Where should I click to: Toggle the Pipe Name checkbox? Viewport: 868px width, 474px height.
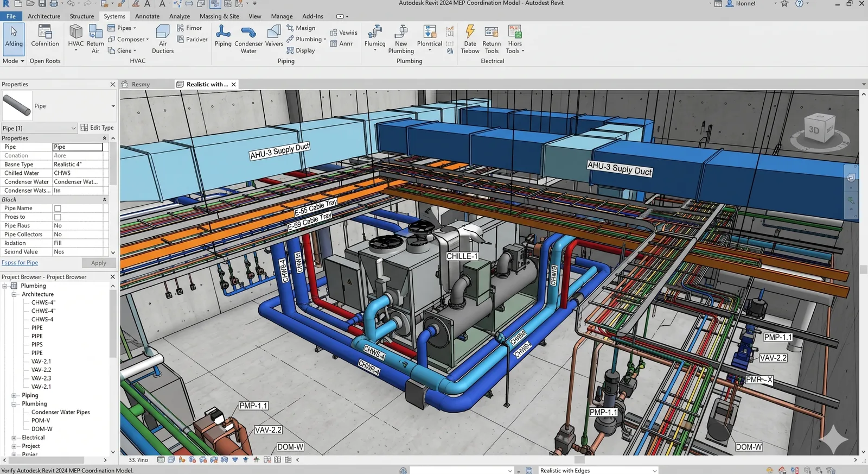[x=58, y=208]
